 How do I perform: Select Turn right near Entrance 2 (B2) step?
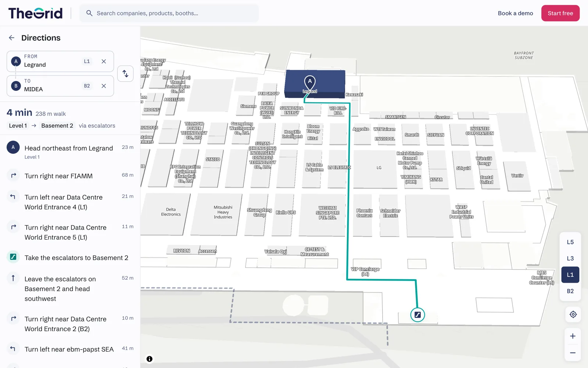click(x=70, y=324)
